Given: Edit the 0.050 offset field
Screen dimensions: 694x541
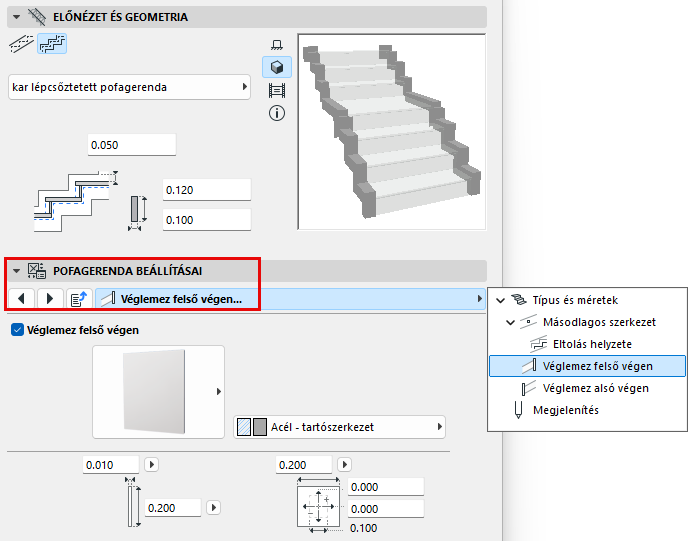Looking at the screenshot, I should 131,145.
